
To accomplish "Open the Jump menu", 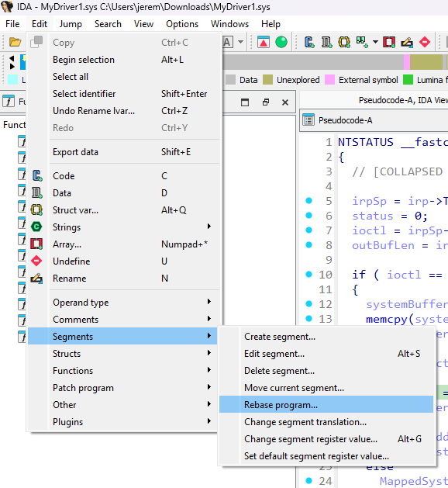I will click(x=71, y=24).
